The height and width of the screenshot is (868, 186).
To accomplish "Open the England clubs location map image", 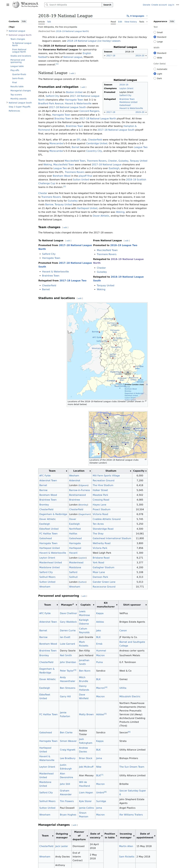I will [x=107, y=351].
